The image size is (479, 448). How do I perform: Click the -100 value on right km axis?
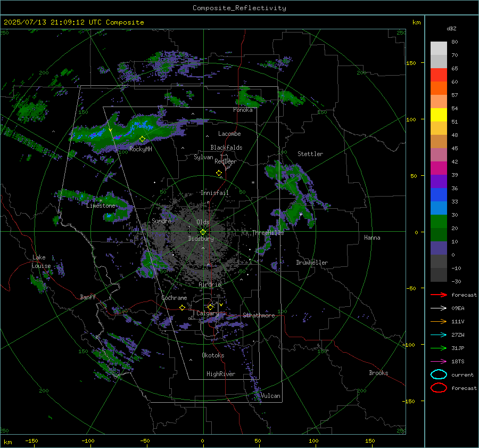click(x=409, y=345)
